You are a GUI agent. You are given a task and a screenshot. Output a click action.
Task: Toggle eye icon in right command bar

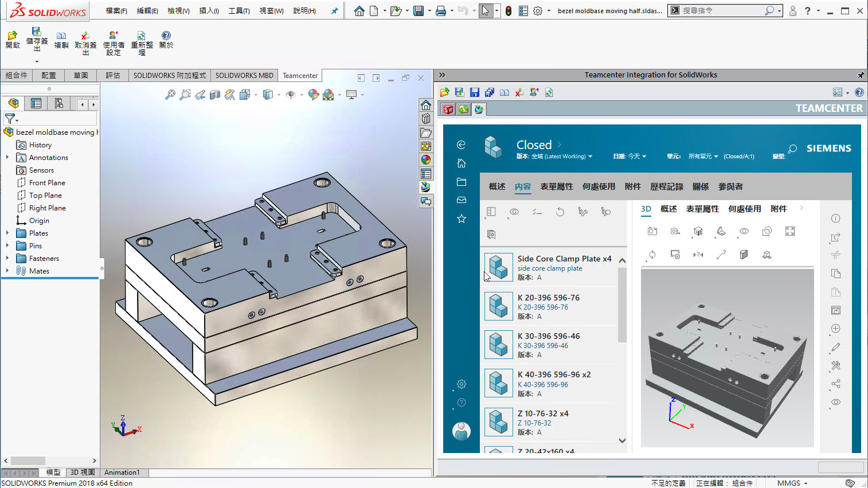coord(836,402)
